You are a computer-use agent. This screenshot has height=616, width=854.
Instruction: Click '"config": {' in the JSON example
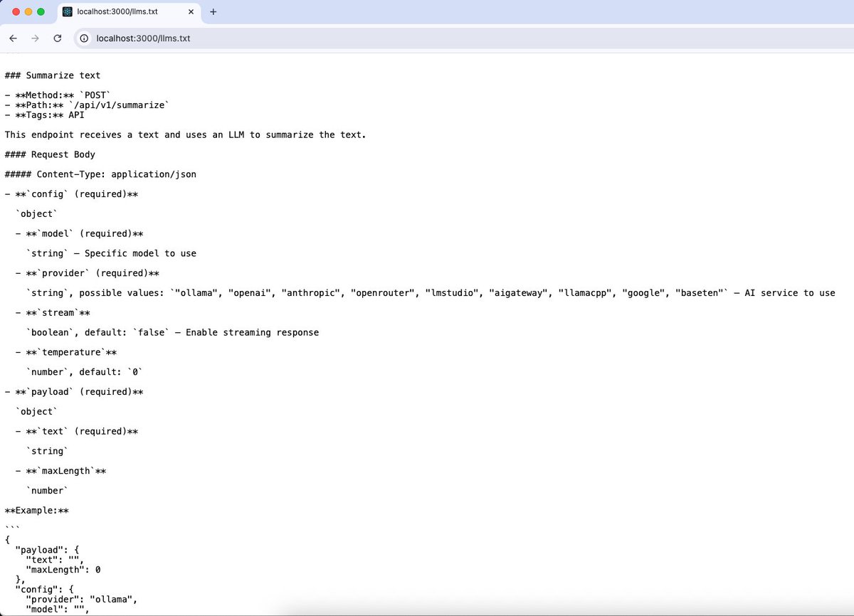45,590
